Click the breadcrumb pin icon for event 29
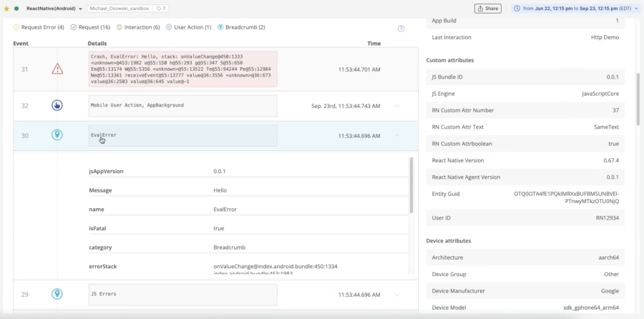The height and width of the screenshot is (319, 644). (57, 294)
